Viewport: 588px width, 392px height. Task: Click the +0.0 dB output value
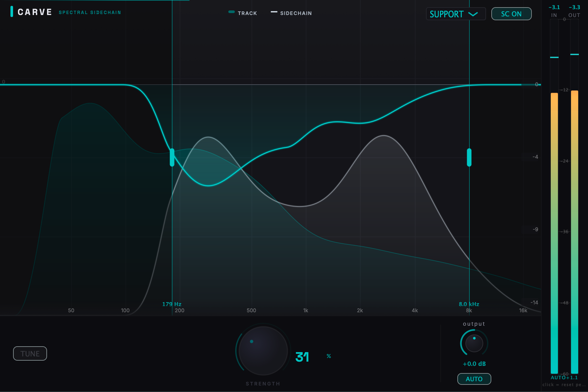click(474, 364)
